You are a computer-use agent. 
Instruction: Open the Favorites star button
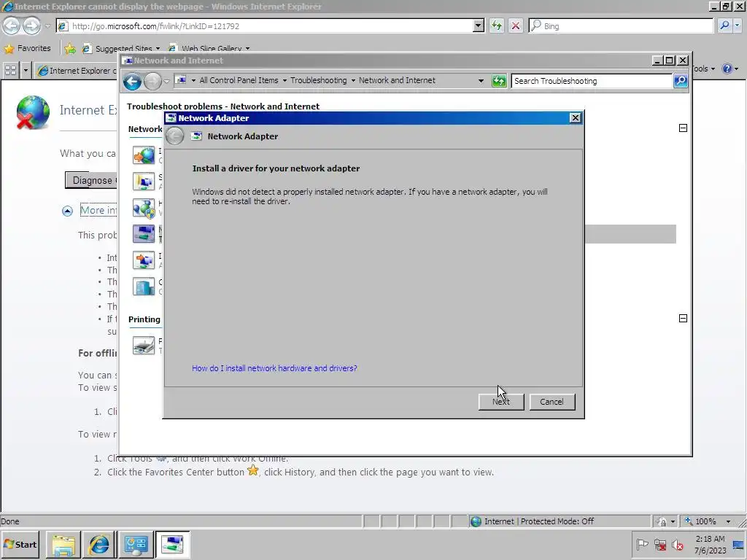[x=27, y=48]
